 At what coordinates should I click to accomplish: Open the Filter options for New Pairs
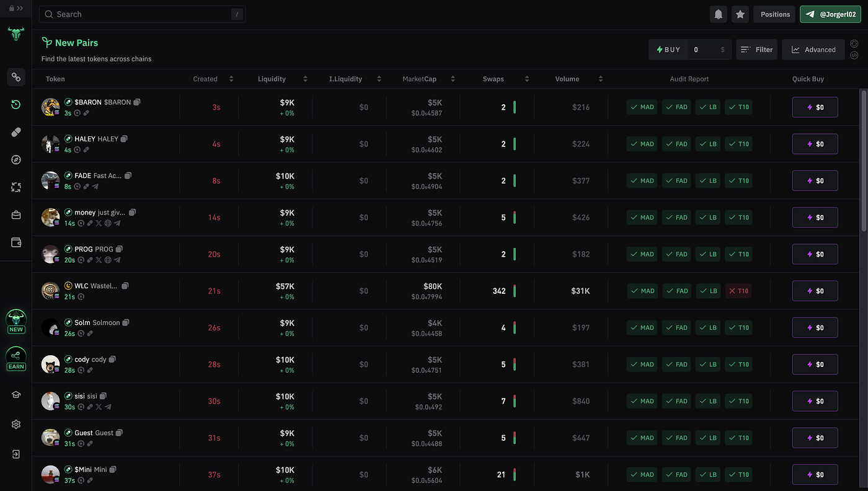click(x=756, y=49)
